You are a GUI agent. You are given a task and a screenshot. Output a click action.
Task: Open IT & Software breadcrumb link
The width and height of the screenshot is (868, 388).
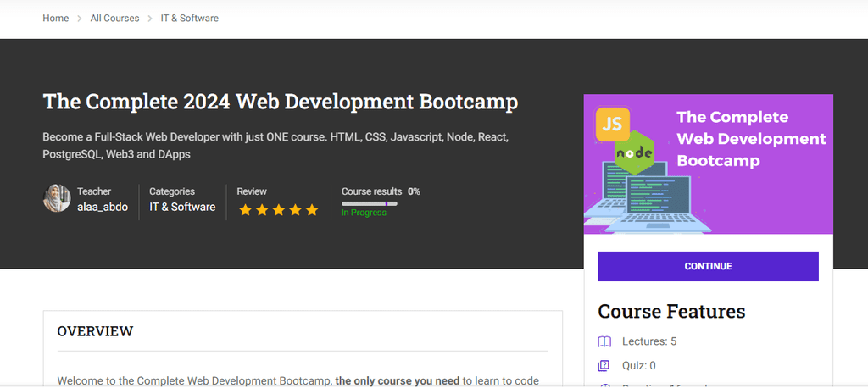click(x=189, y=19)
